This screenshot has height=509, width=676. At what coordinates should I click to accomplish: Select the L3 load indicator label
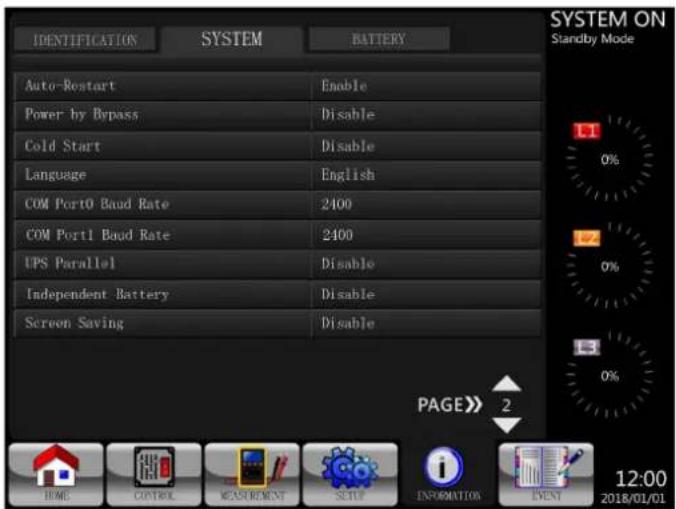tap(587, 347)
